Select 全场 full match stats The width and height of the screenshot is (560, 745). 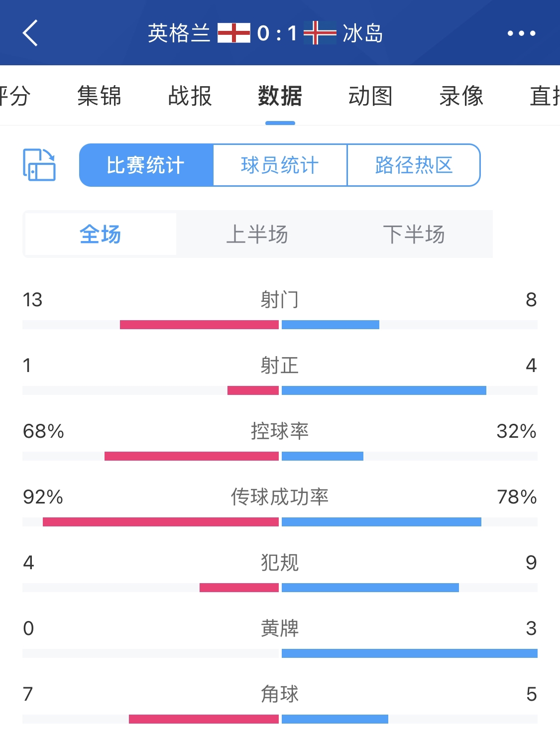(x=101, y=234)
